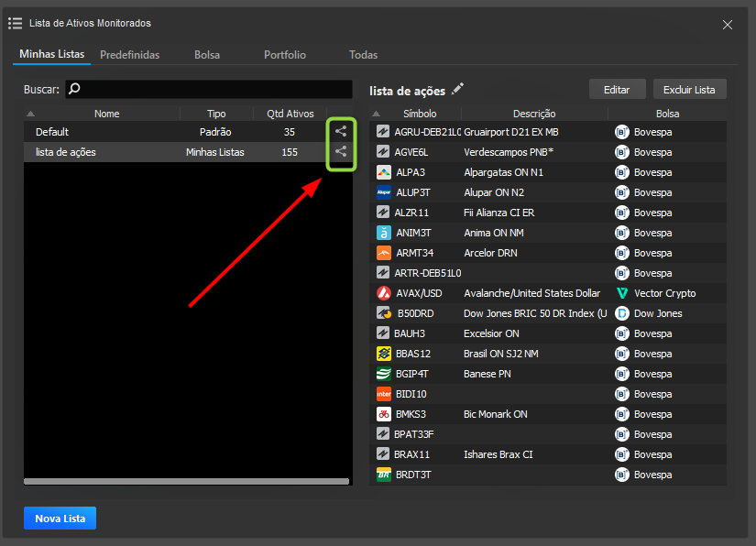Click 'Brasil ON SJ2 NM' description
This screenshot has width=756, height=546.
point(501,354)
